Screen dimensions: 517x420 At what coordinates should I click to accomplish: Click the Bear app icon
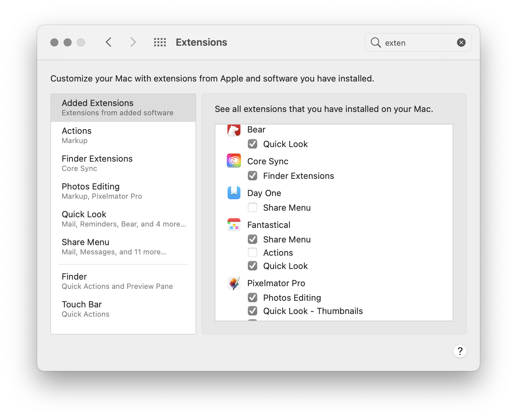(234, 130)
